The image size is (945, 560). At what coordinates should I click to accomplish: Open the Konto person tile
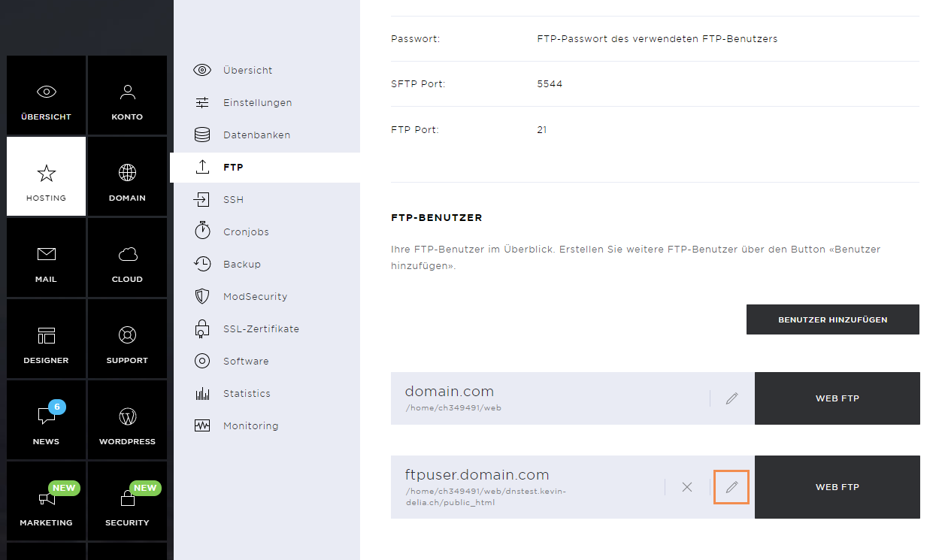(x=127, y=95)
